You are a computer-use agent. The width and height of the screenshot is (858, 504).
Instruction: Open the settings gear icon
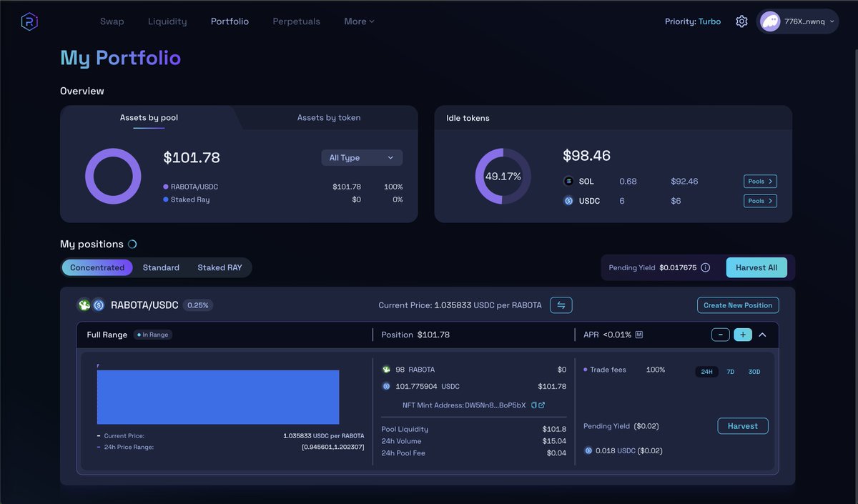(741, 21)
